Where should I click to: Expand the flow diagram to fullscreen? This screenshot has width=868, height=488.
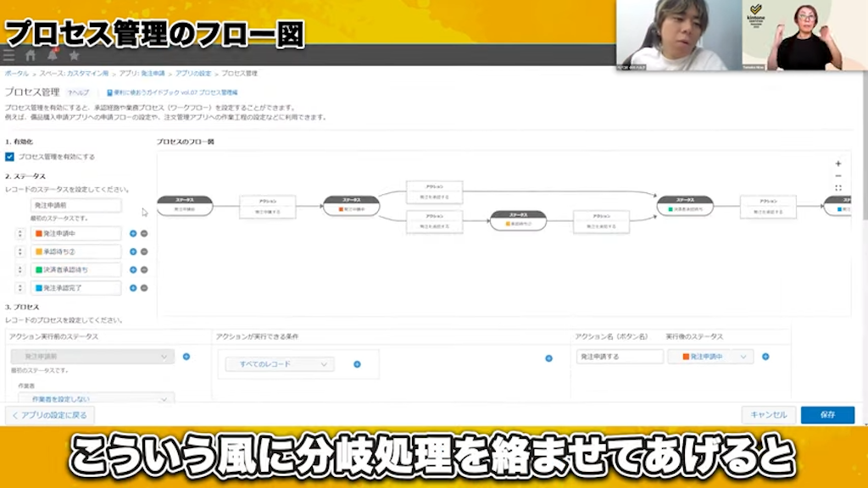coord(837,187)
